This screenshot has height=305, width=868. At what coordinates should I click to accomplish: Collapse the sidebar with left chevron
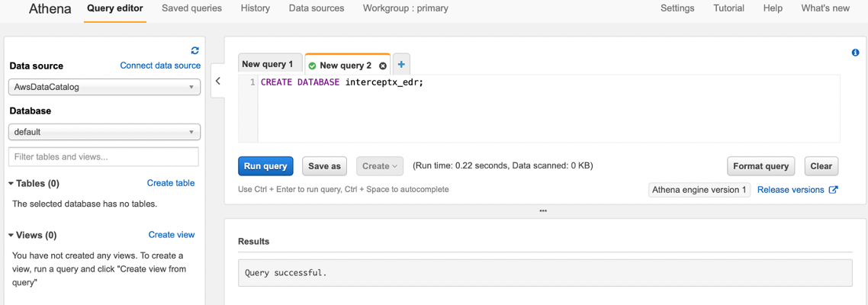(218, 81)
